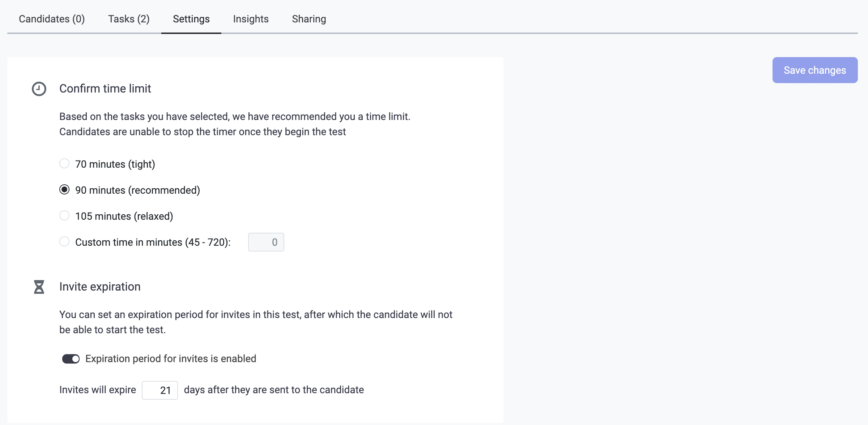This screenshot has height=425, width=868.
Task: Click the clock icon beside Confirm time limit
Action: coord(39,89)
